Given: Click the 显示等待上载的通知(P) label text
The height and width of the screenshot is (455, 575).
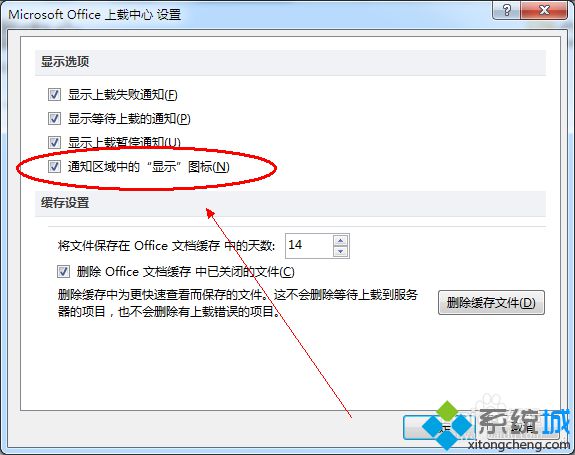Looking at the screenshot, I should (x=129, y=118).
